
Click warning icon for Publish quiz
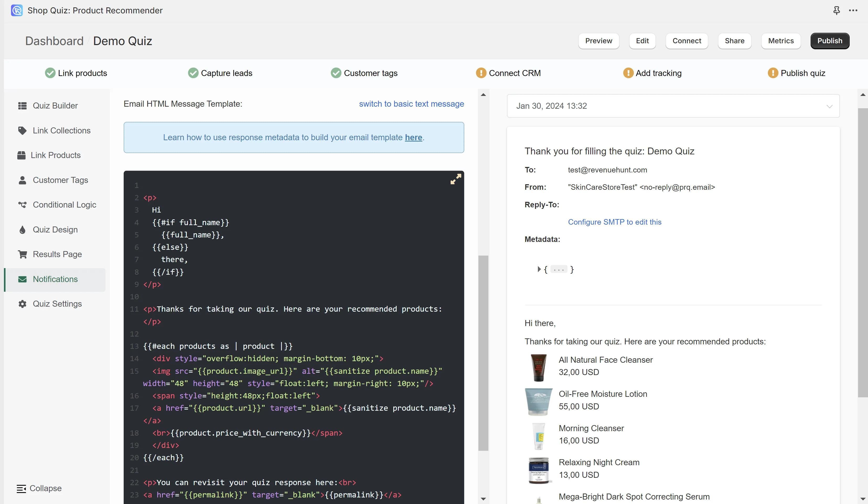[773, 73]
